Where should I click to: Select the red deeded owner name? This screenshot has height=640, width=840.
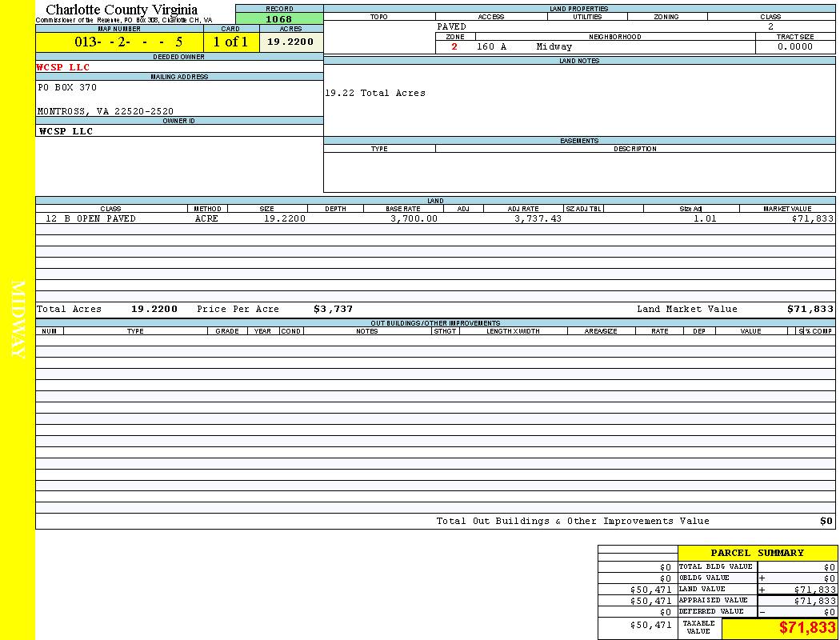pyautogui.click(x=63, y=68)
